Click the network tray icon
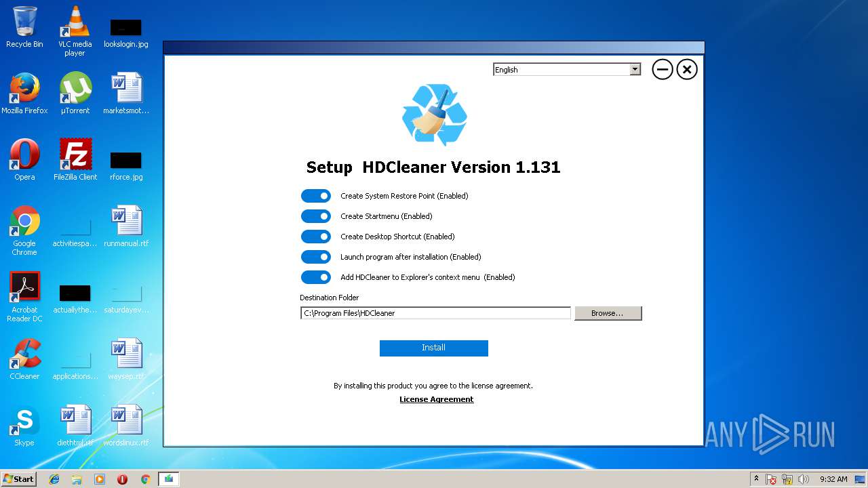 click(x=787, y=479)
